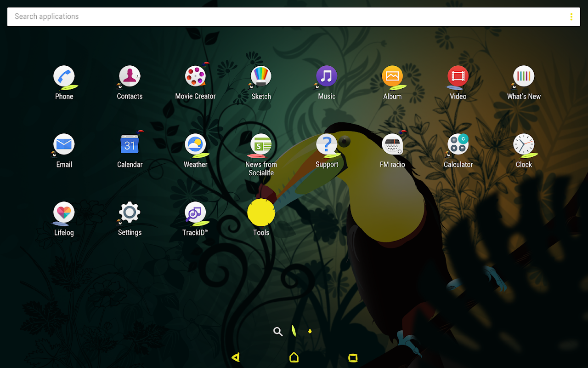Viewport: 588px width, 368px height.
Task: Open News from Socialife
Action: (x=261, y=145)
